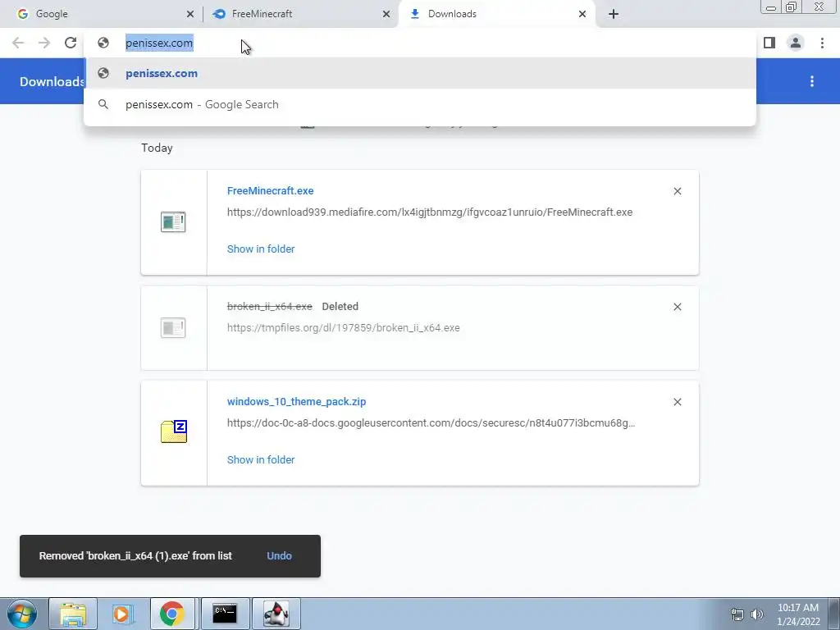Remove broken_ii_x64.exe entry from list
The height and width of the screenshot is (630, 840).
(x=678, y=307)
